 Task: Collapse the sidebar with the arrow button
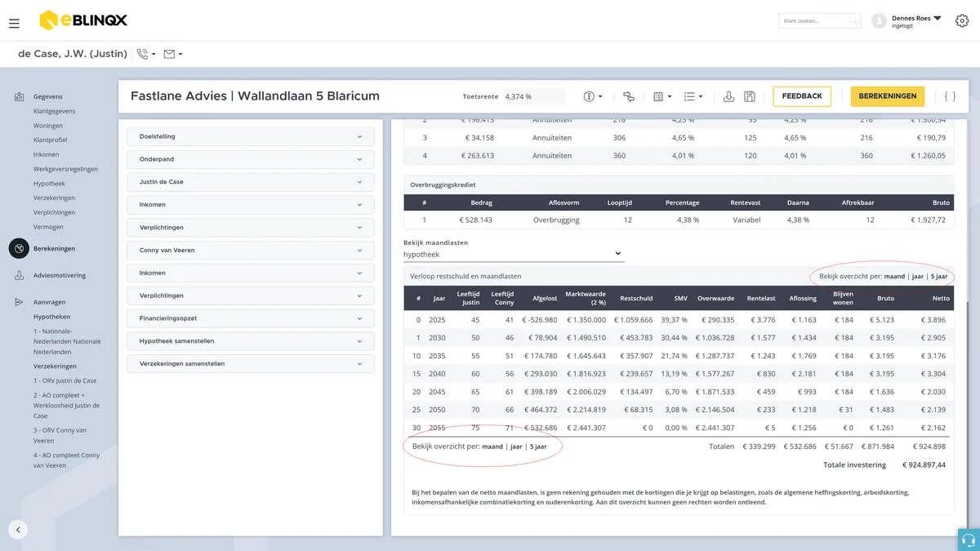click(x=19, y=529)
